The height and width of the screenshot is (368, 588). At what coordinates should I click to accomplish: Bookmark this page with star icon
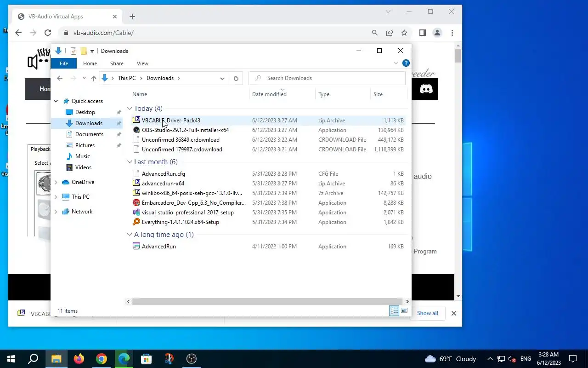[x=404, y=33]
